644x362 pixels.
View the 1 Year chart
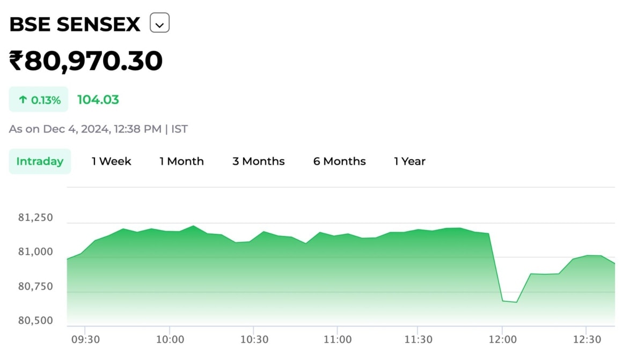tap(409, 161)
